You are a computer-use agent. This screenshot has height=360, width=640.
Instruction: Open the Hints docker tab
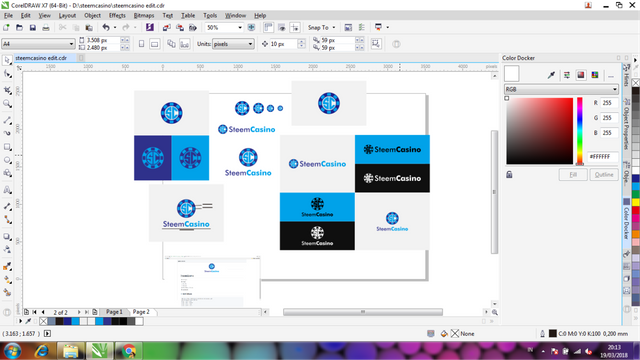click(626, 76)
